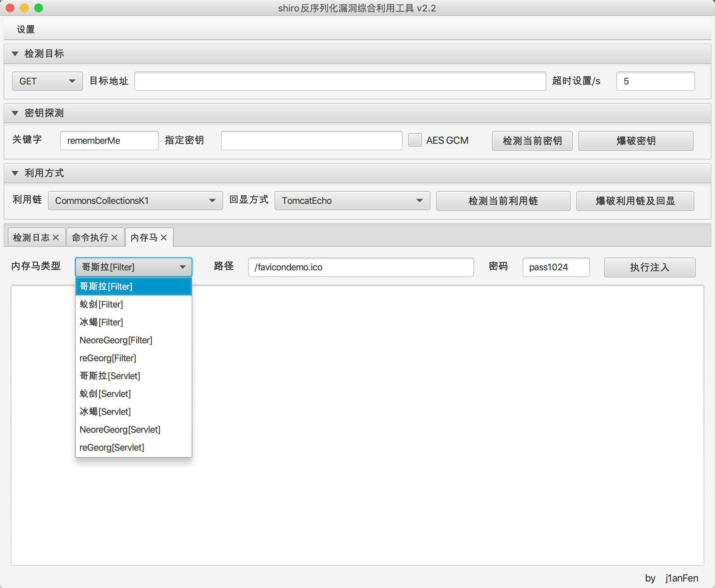Image resolution: width=715 pixels, height=588 pixels.
Task: Click the 检测当前利用链 button
Action: tap(503, 201)
